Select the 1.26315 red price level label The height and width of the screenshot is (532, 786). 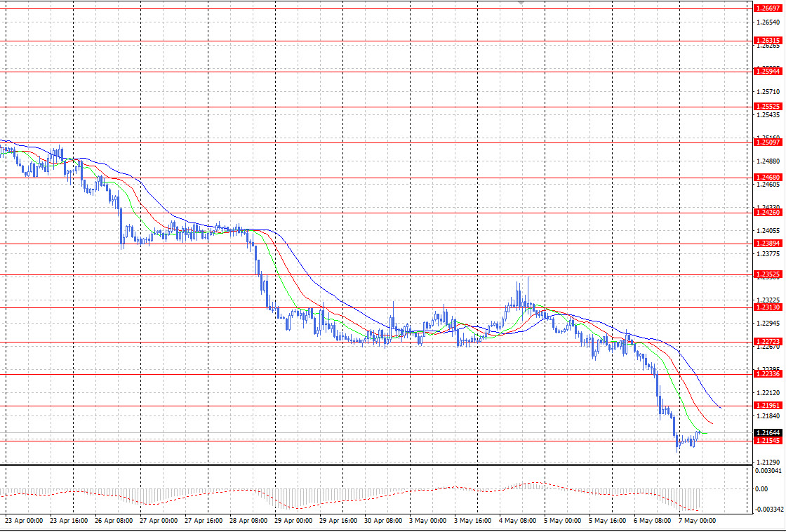(768, 41)
